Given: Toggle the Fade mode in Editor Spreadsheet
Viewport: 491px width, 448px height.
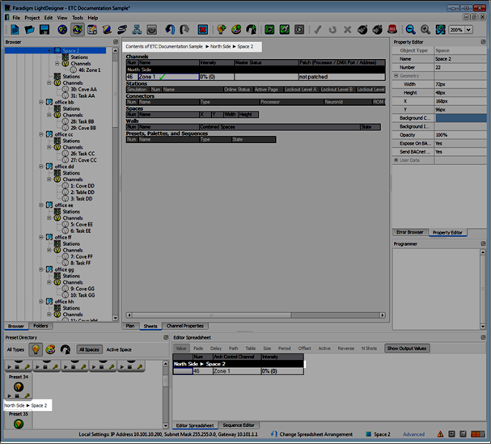Looking at the screenshot, I should (x=198, y=349).
